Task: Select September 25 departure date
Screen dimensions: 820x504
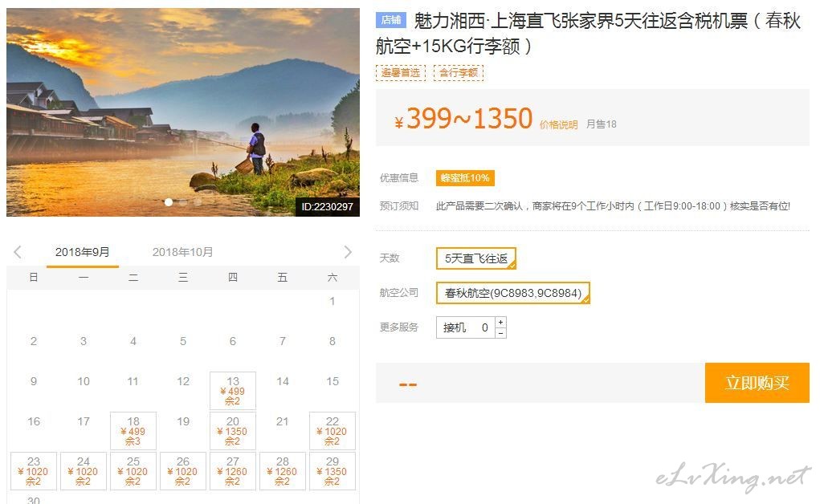Action: tap(133, 471)
